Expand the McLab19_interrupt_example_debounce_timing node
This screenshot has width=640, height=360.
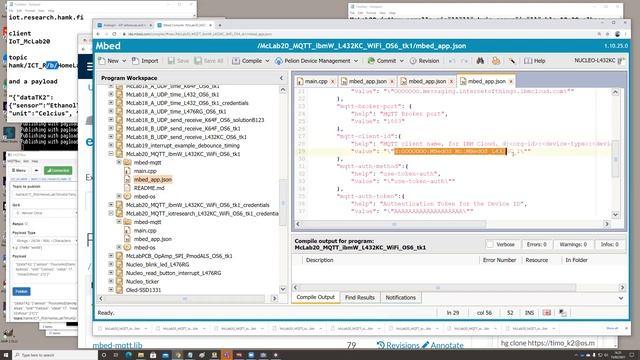pyautogui.click(x=111, y=145)
